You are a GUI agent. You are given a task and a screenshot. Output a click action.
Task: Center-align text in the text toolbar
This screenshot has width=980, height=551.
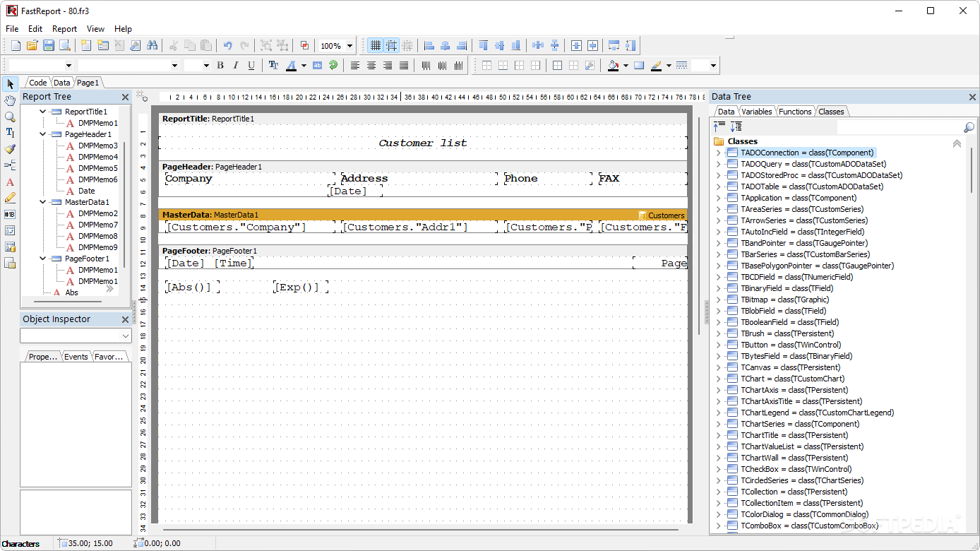[x=371, y=65]
